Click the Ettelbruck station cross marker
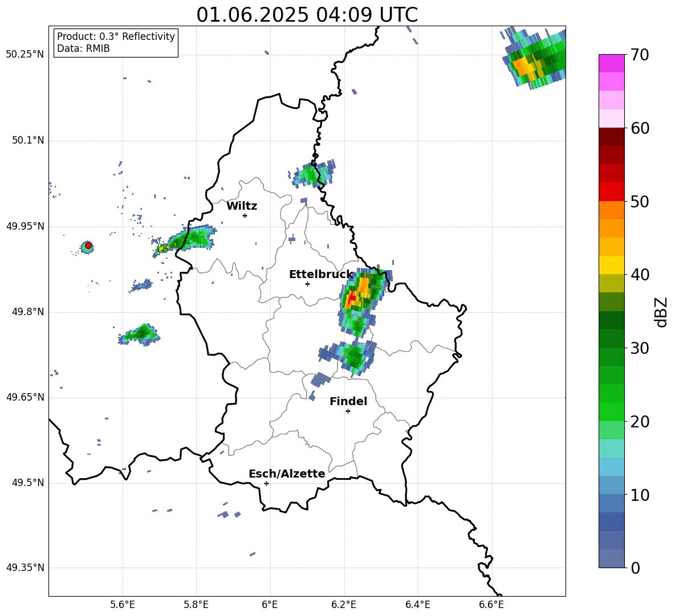Viewport: 675px width, 616px height. [307, 284]
